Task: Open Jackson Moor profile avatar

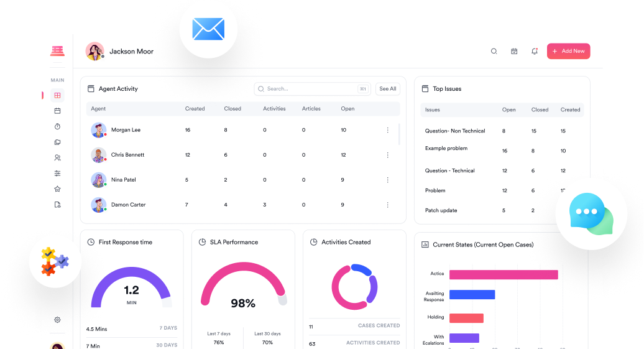Action: click(94, 52)
